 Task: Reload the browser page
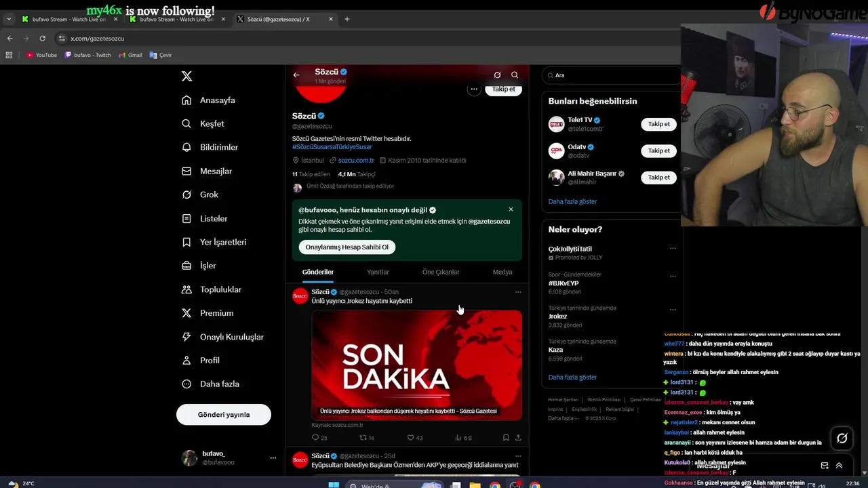coord(42,39)
